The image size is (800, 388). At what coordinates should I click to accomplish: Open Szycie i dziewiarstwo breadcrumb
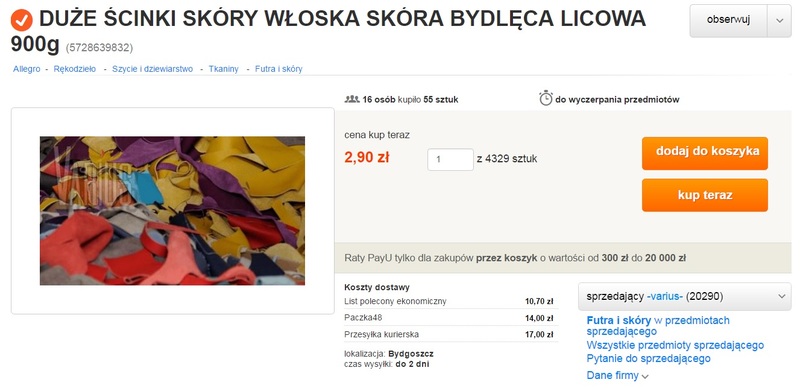point(153,69)
